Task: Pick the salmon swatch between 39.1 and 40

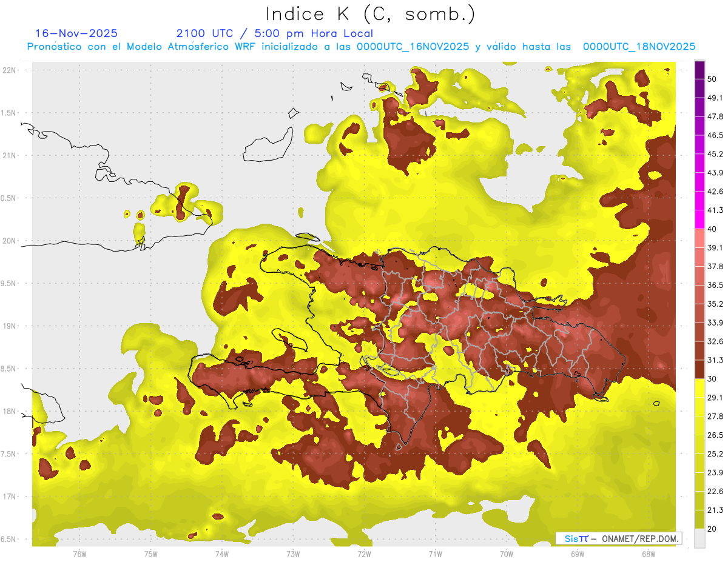Action: click(x=699, y=238)
